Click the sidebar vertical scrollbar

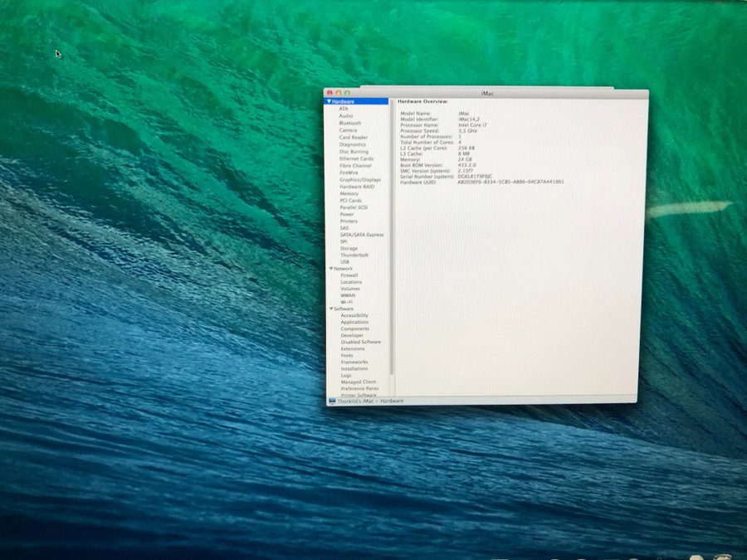(x=392, y=238)
